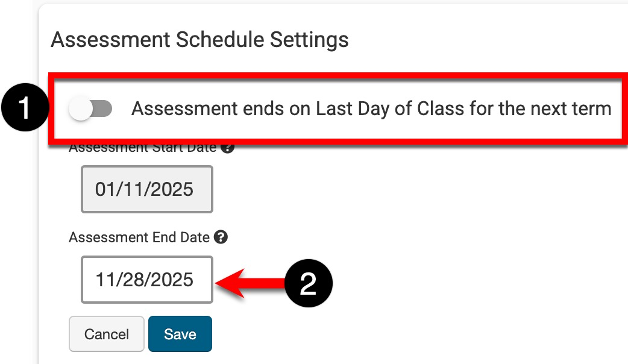
Task: Click the word 'Settings' in the heading
Action: pos(309,40)
